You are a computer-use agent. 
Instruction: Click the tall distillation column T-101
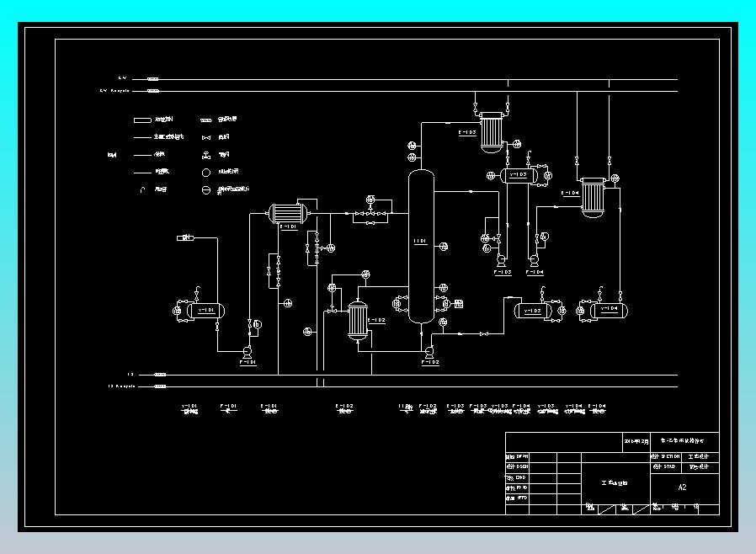tap(421, 246)
